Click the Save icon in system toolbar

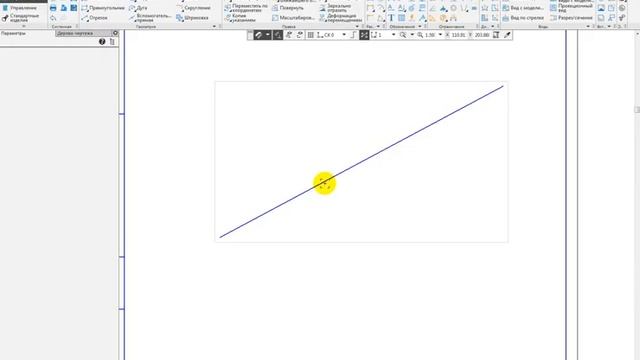tap(73, 8)
